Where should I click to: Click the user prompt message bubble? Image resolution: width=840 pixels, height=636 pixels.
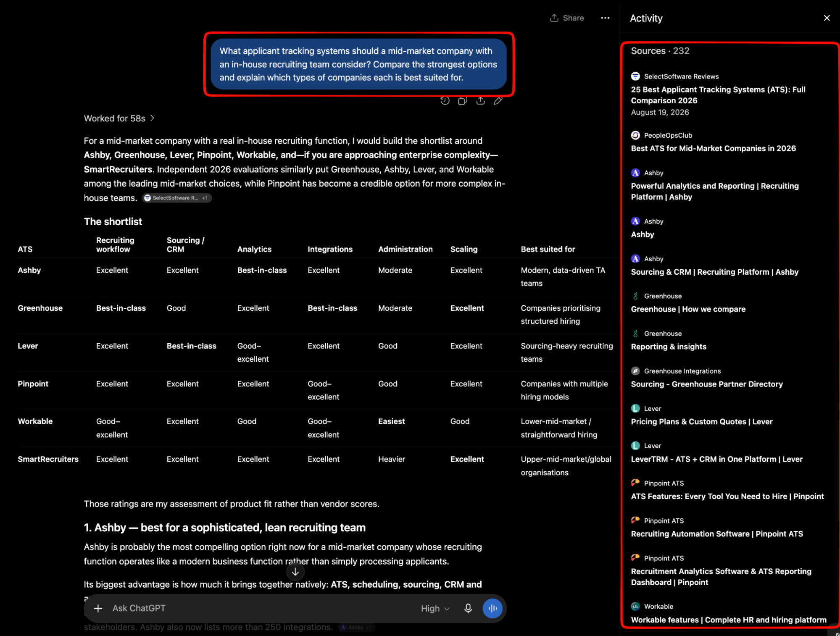click(358, 64)
